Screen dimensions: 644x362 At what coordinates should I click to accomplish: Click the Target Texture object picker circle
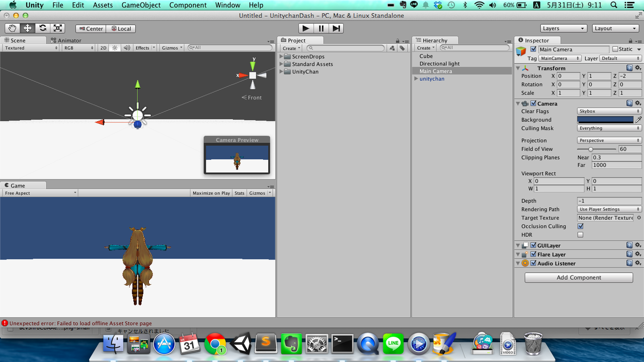coord(639,218)
